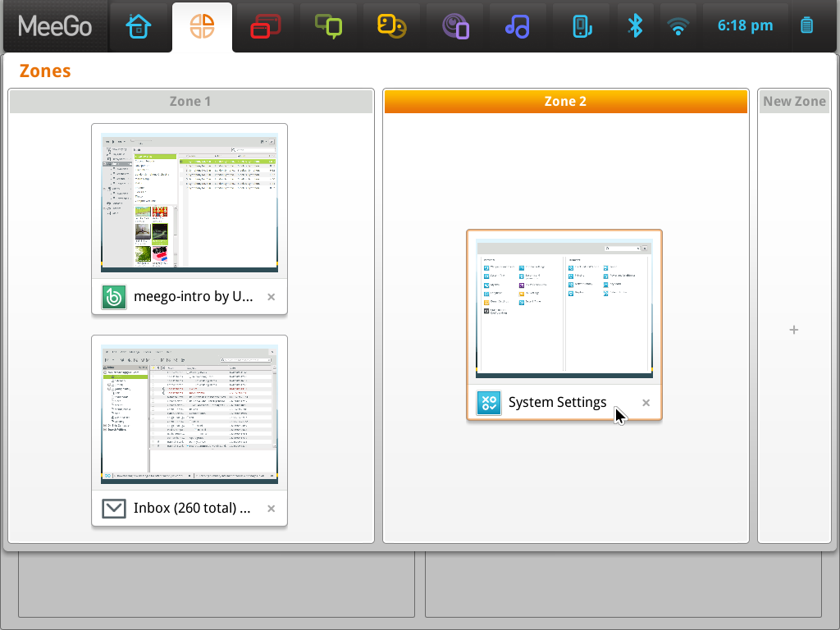The height and width of the screenshot is (630, 840).
Task: Select the Inbox (260 total) thumbnail
Action: point(189,413)
